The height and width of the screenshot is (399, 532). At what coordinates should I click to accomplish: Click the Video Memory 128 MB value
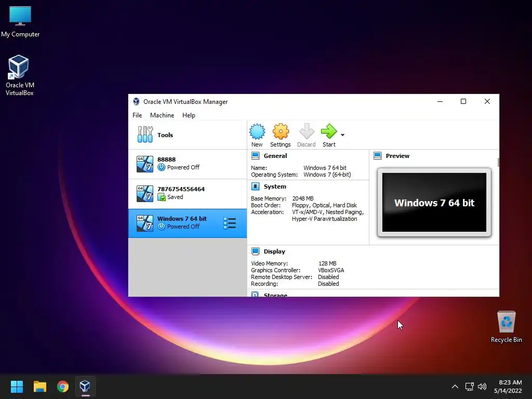click(x=327, y=263)
